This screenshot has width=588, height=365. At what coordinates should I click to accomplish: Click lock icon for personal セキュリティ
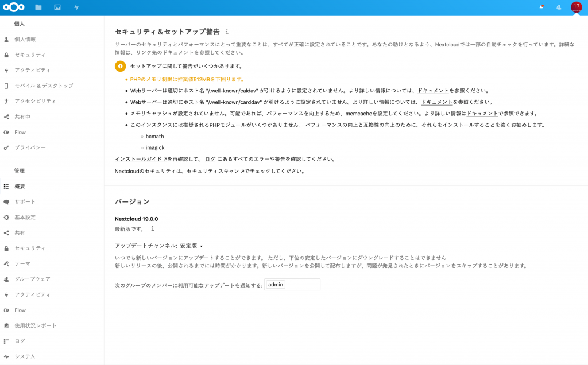(x=6, y=55)
